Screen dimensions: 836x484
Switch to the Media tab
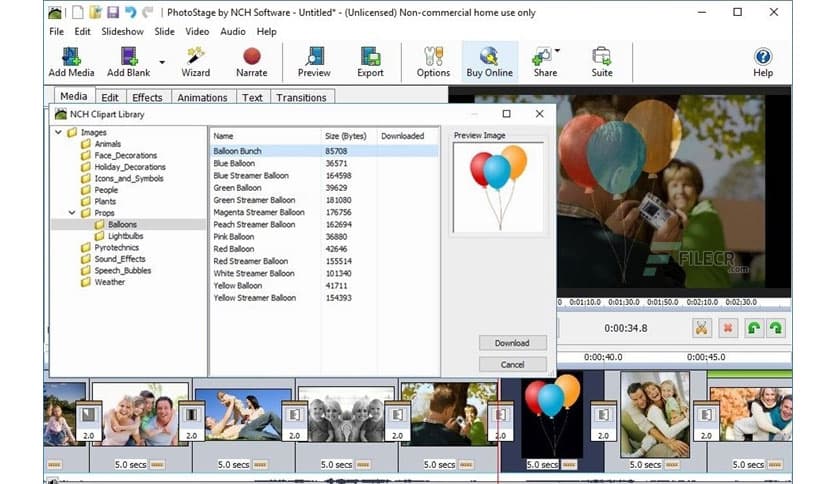click(74, 96)
